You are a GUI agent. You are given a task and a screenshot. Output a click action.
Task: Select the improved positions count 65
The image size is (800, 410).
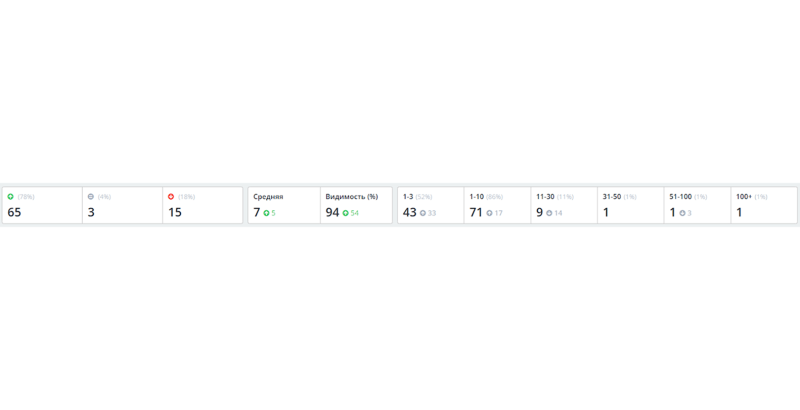[14, 212]
